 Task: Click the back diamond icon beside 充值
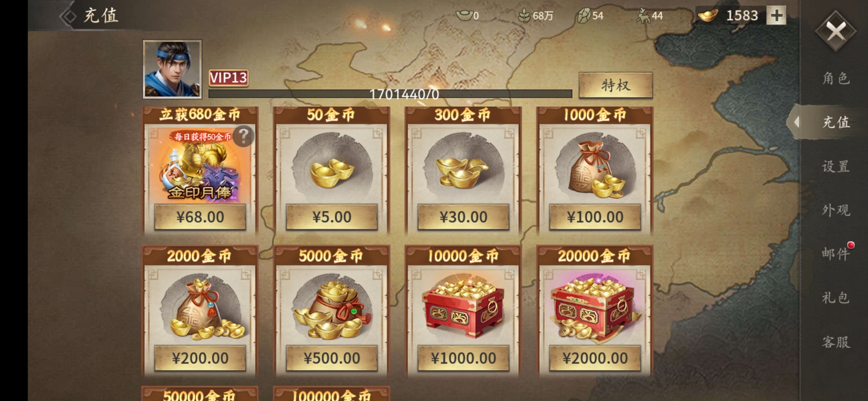pos(68,16)
